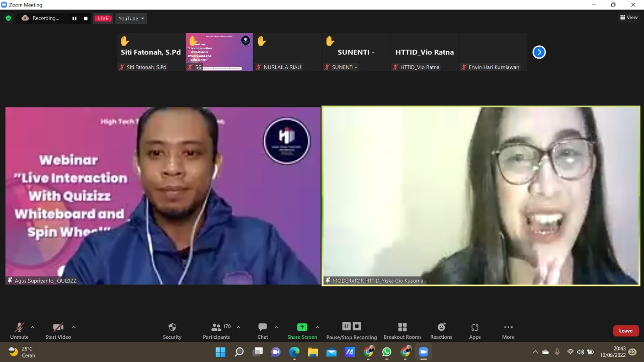The height and width of the screenshot is (362, 644).
Task: Pause the cloud recording
Action: pos(74,19)
